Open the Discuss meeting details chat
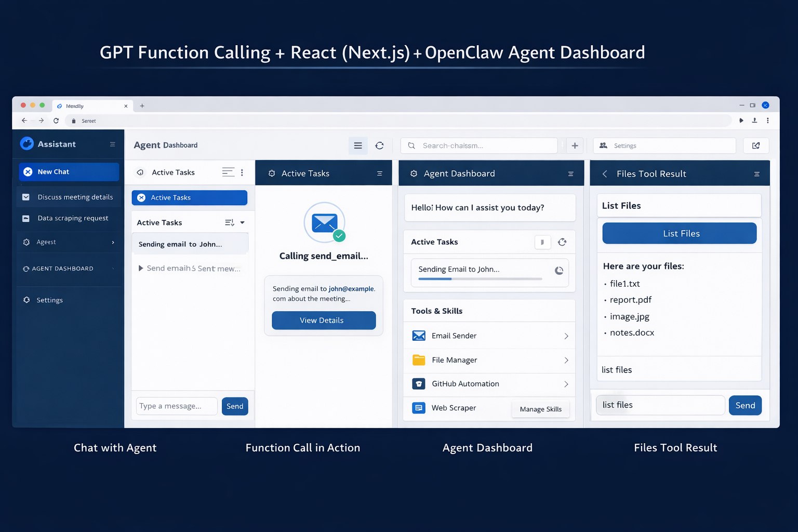 69,197
